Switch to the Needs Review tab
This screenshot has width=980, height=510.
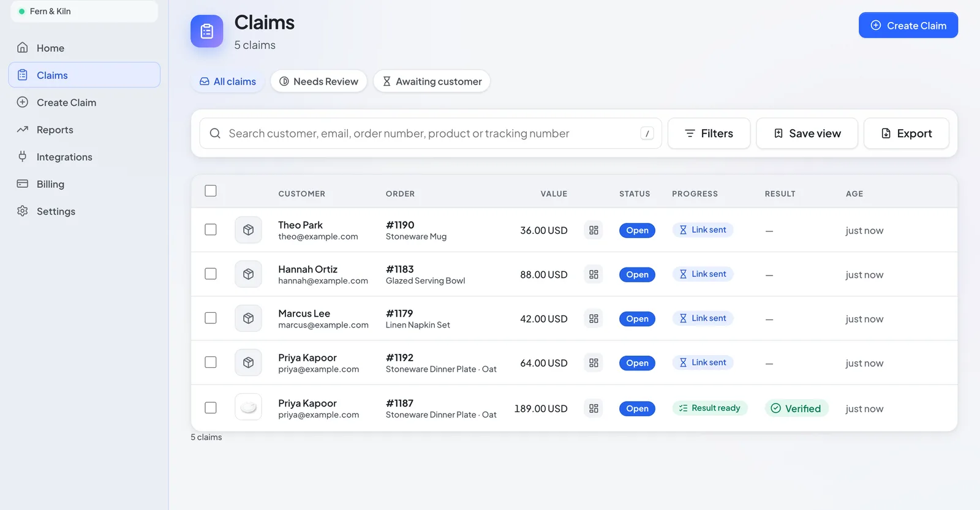point(318,81)
